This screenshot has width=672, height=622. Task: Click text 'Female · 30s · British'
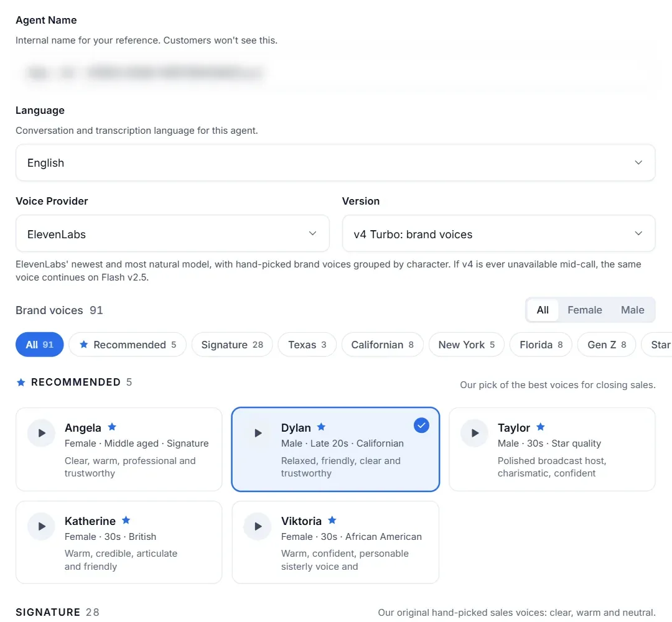tap(110, 536)
